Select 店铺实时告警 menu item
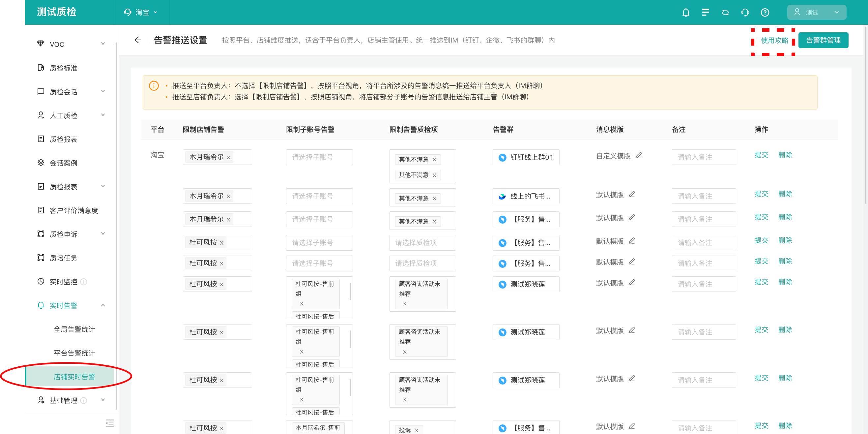This screenshot has width=868, height=434. (70, 377)
